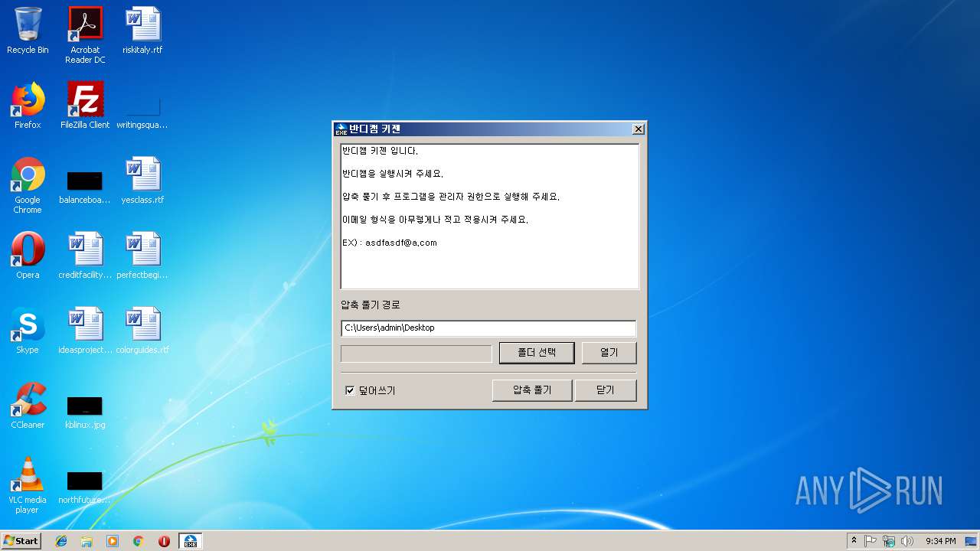Select ideasproject document icon
980x551 pixels.
85,331
